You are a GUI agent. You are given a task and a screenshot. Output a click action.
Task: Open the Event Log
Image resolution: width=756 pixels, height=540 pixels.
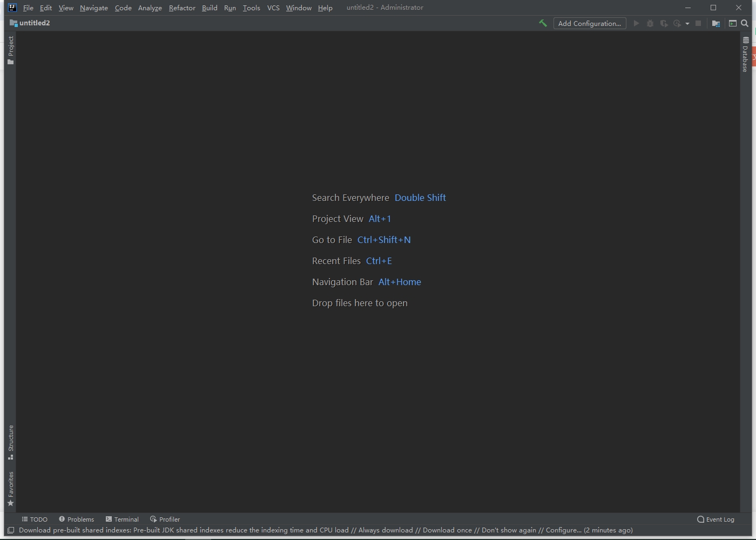click(x=716, y=519)
